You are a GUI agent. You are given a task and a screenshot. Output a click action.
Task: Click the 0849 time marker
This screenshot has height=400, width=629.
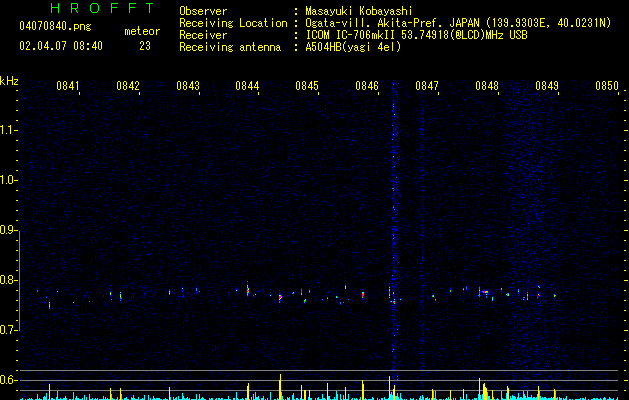point(547,86)
